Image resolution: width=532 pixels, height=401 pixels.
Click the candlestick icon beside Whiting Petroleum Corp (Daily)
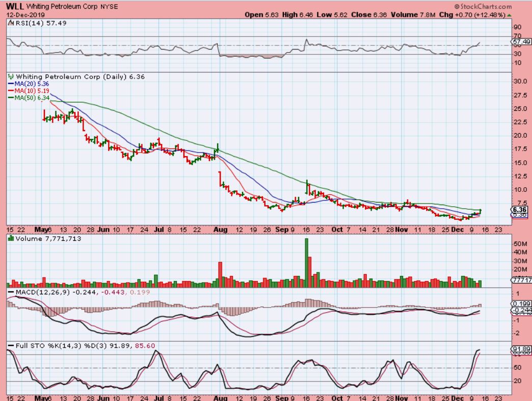click(x=11, y=77)
